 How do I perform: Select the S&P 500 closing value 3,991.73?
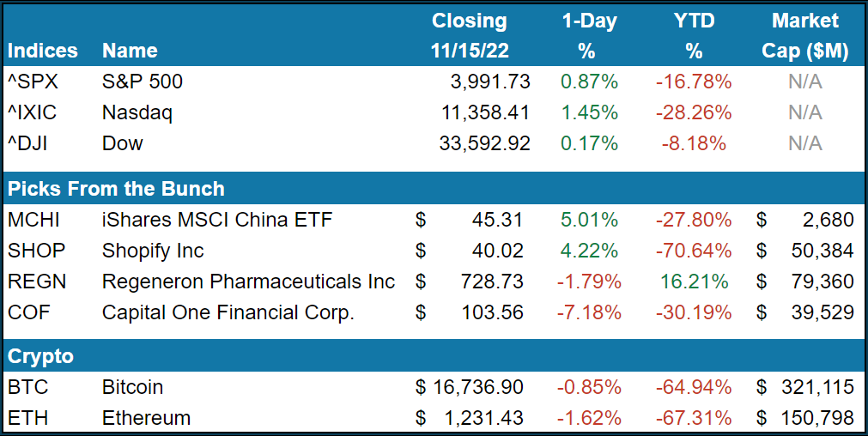[489, 82]
